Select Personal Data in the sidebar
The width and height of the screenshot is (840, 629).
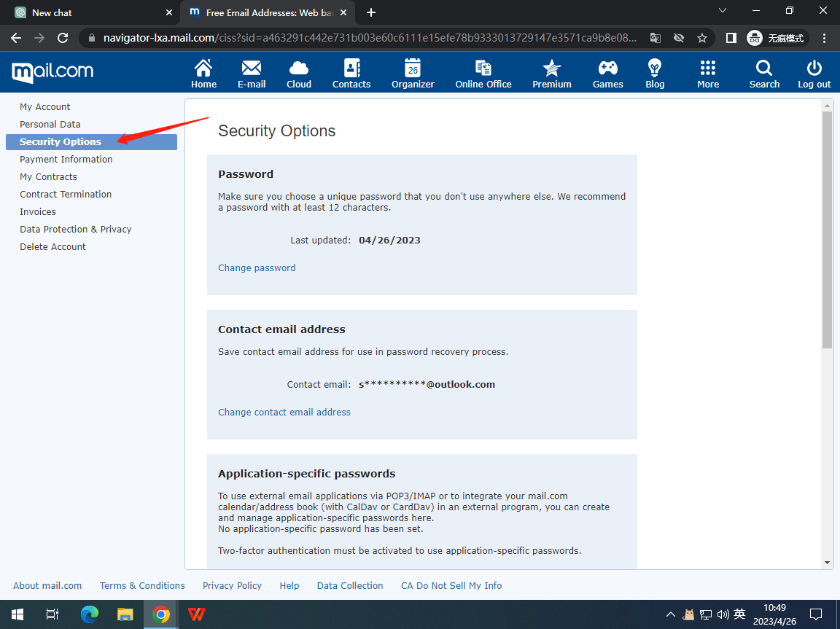[x=50, y=125]
